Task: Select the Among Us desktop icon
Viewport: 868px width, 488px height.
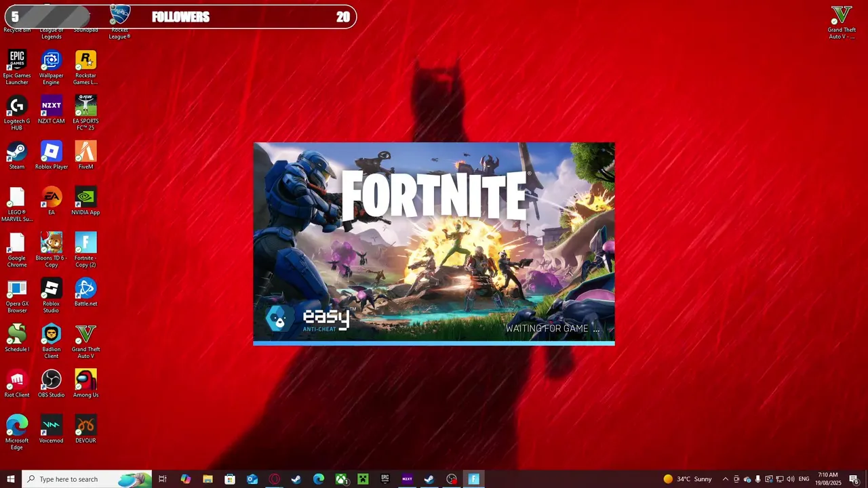Action: pos(85,384)
